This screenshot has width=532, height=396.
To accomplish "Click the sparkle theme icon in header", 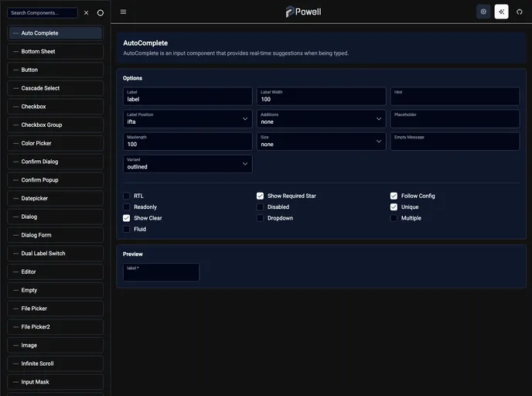I will click(501, 12).
